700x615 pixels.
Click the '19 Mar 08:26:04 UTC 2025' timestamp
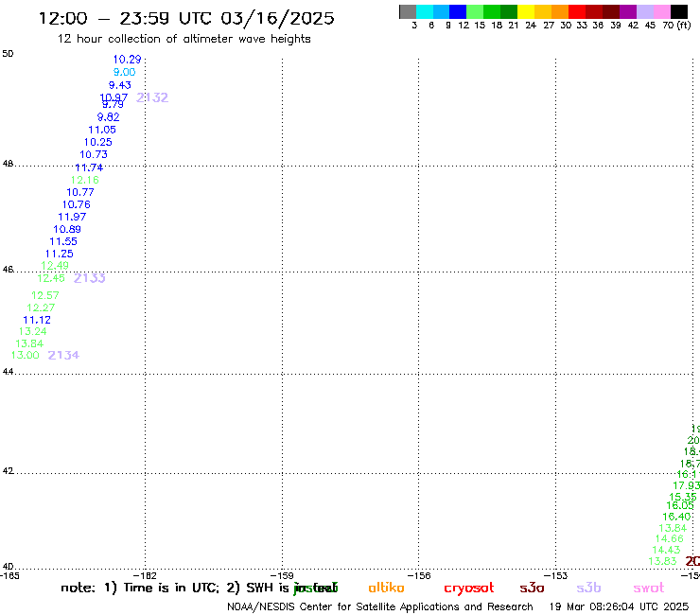coord(619,607)
